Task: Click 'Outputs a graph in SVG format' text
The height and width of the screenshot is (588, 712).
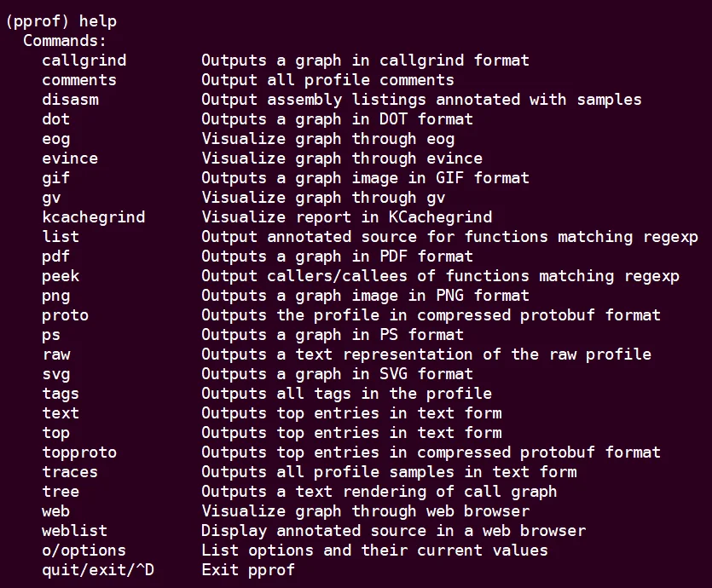Action: pyautogui.click(x=338, y=374)
